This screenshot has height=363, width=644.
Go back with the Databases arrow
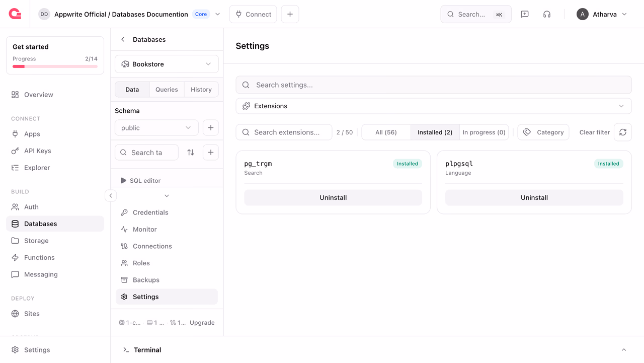coord(123,39)
